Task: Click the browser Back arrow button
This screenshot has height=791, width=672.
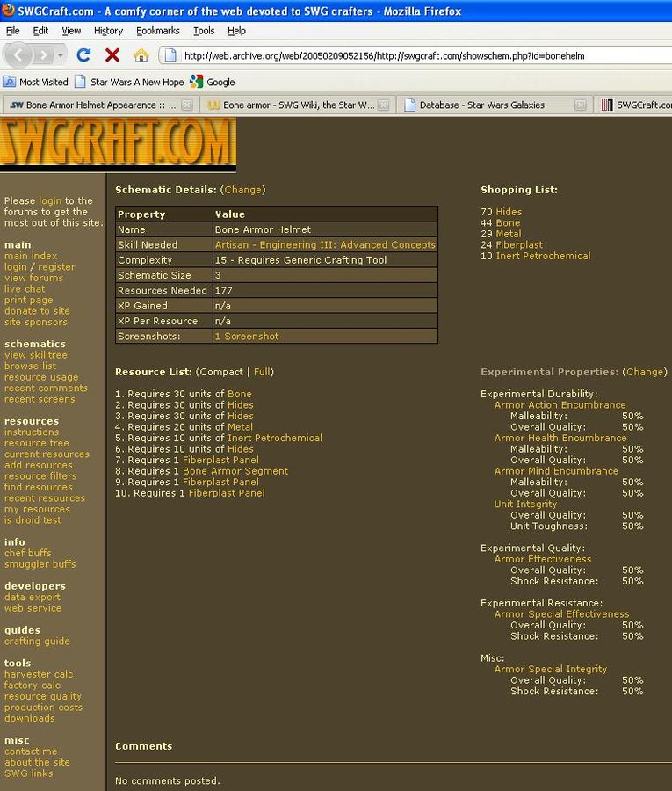Action: click(x=18, y=55)
